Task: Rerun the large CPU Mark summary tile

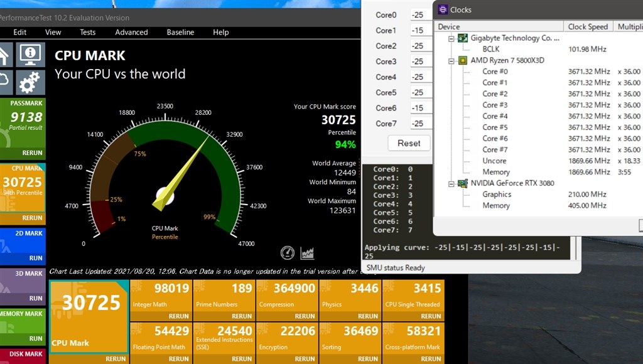Action: pos(116,359)
